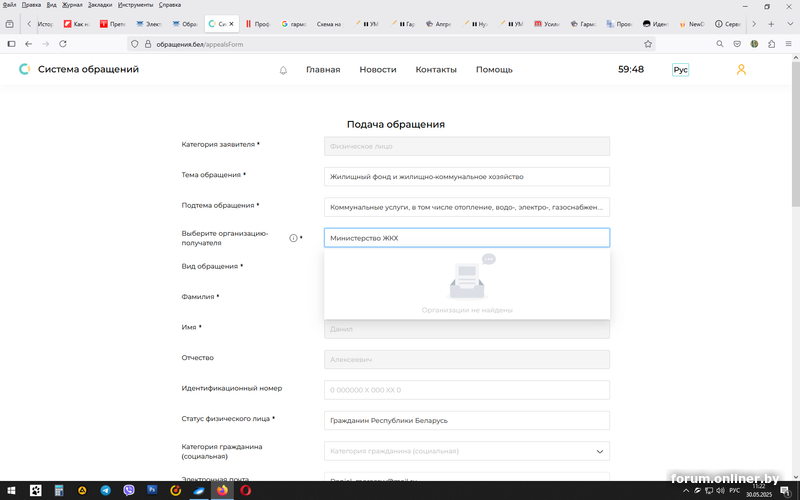Open the Контакты page
Image resolution: width=800 pixels, height=500 pixels.
pos(436,70)
